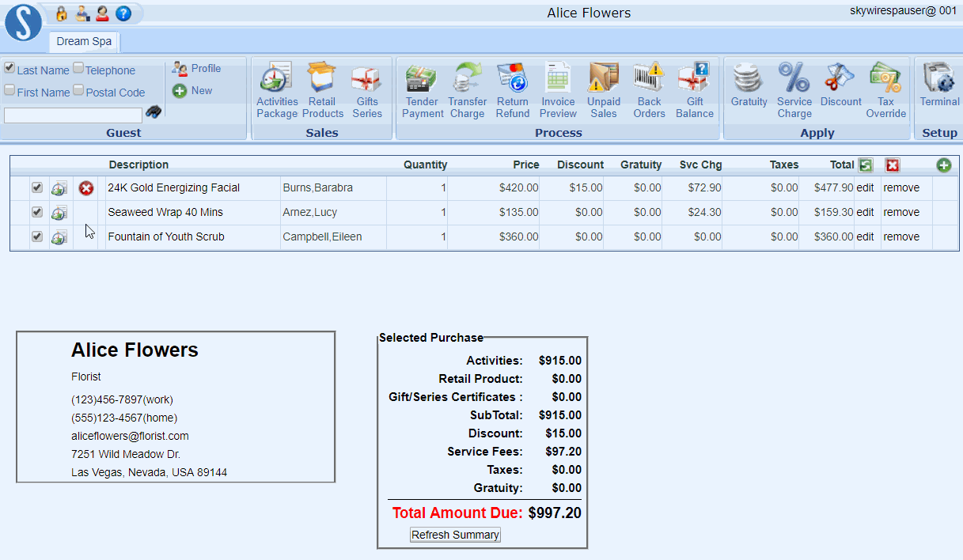Click the guest search text field
The width and height of the screenshot is (963, 560).
73,115
